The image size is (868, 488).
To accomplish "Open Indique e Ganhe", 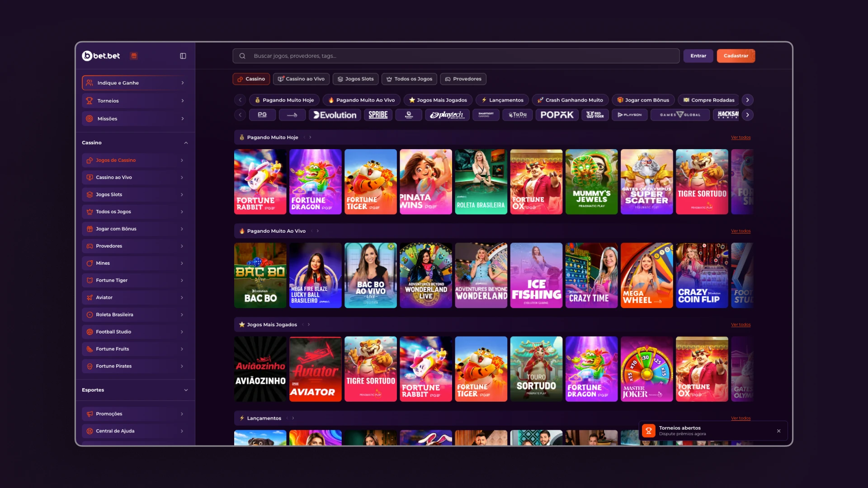I will 135,83.
